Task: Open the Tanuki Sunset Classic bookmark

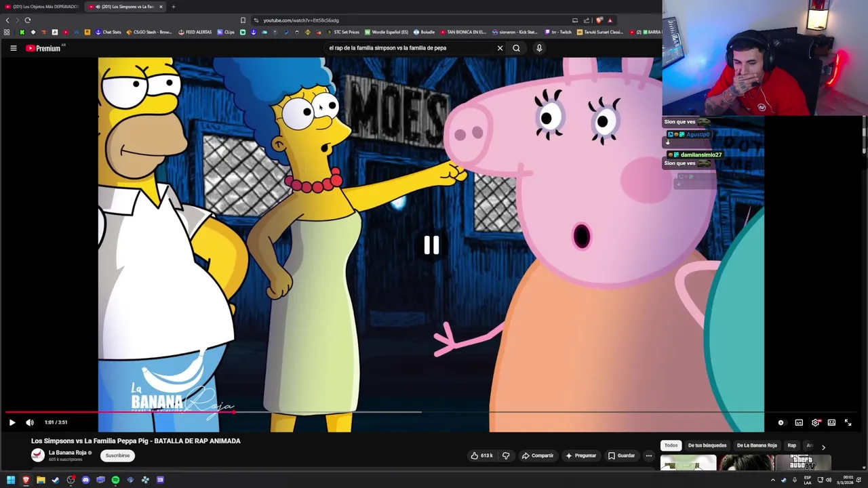Action: (x=600, y=32)
